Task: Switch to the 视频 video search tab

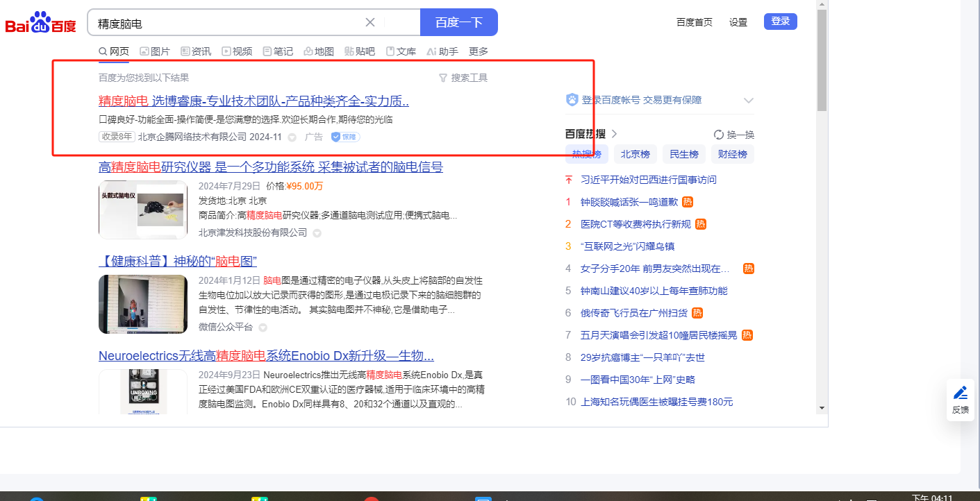Action: [x=237, y=51]
